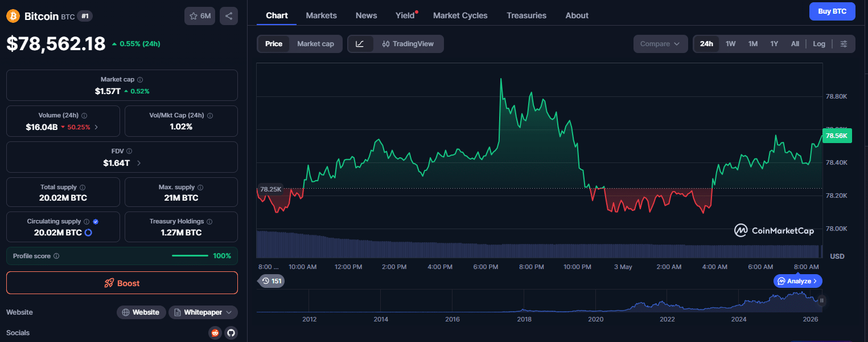Select the 1M time range
The width and height of the screenshot is (868, 342).
(753, 44)
